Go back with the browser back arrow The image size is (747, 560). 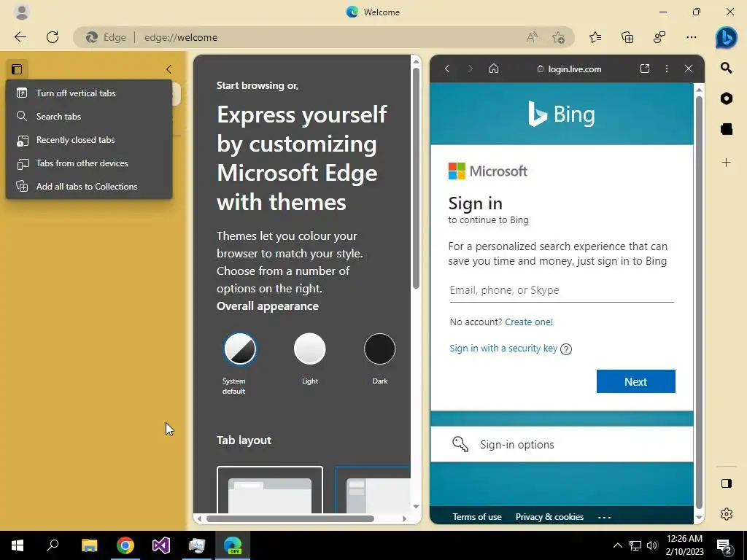20,37
